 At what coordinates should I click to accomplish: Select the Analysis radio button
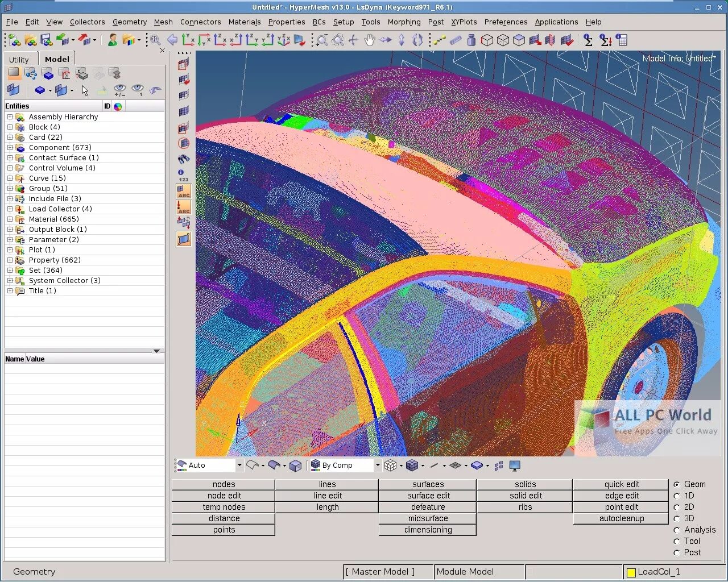pos(677,530)
